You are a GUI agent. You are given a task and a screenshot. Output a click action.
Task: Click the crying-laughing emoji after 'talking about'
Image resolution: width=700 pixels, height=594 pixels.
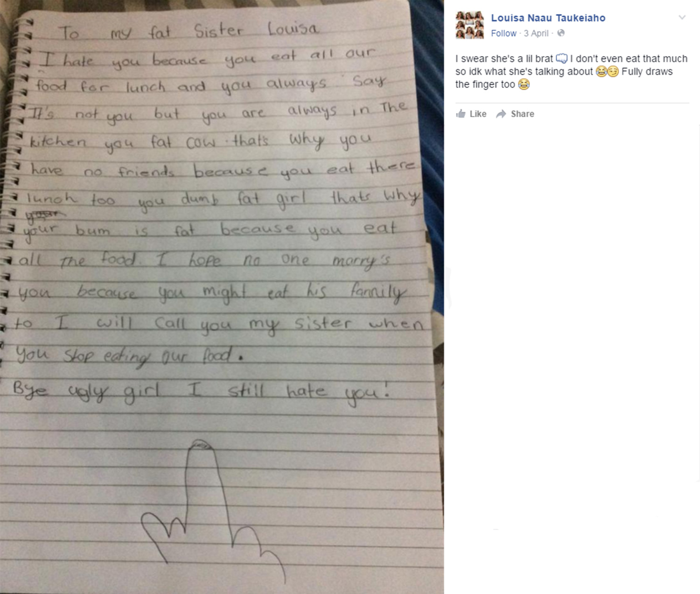[x=601, y=71]
